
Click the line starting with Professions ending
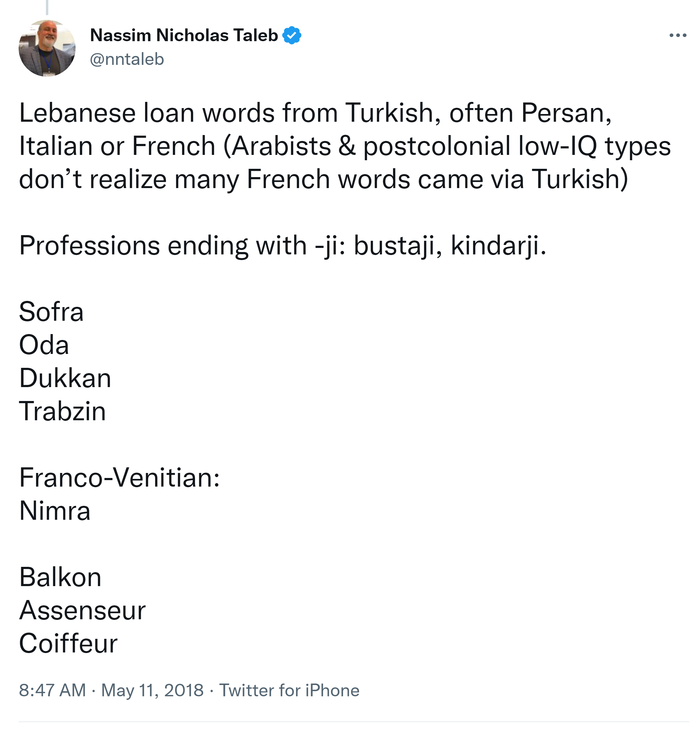tap(283, 246)
